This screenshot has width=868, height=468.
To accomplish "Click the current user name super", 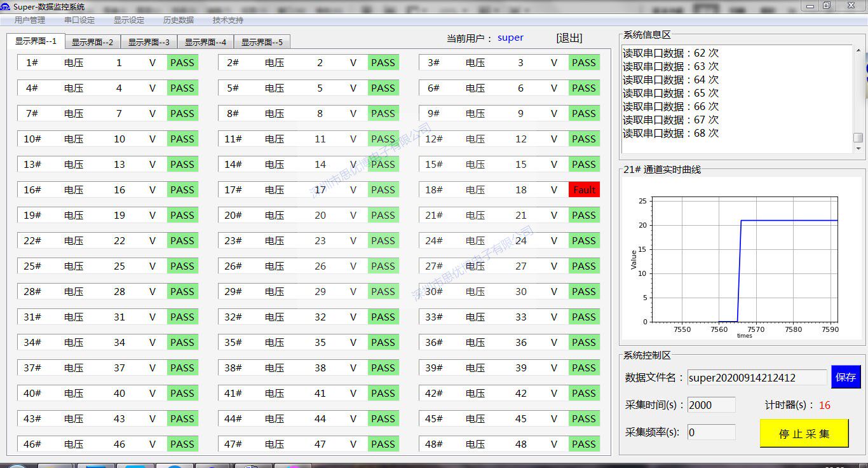I will point(510,38).
